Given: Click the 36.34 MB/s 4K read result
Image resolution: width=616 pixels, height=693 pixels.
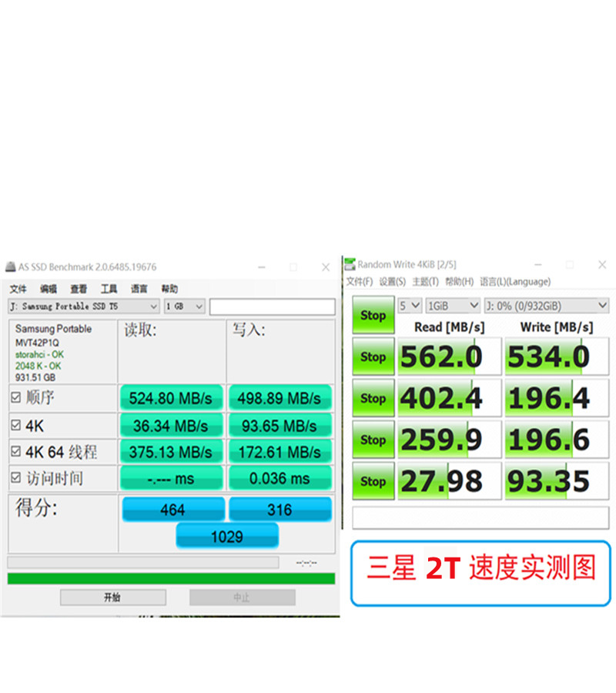Looking at the screenshot, I should pyautogui.click(x=171, y=426).
